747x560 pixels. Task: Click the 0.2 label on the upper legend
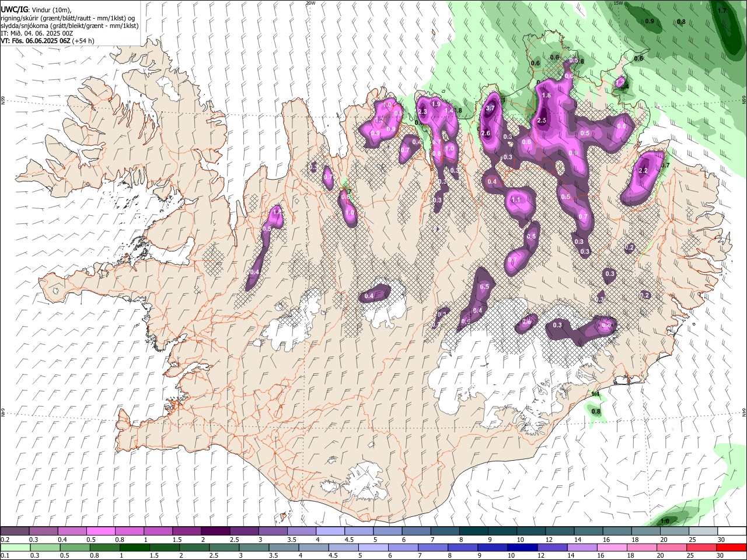tap(5, 540)
